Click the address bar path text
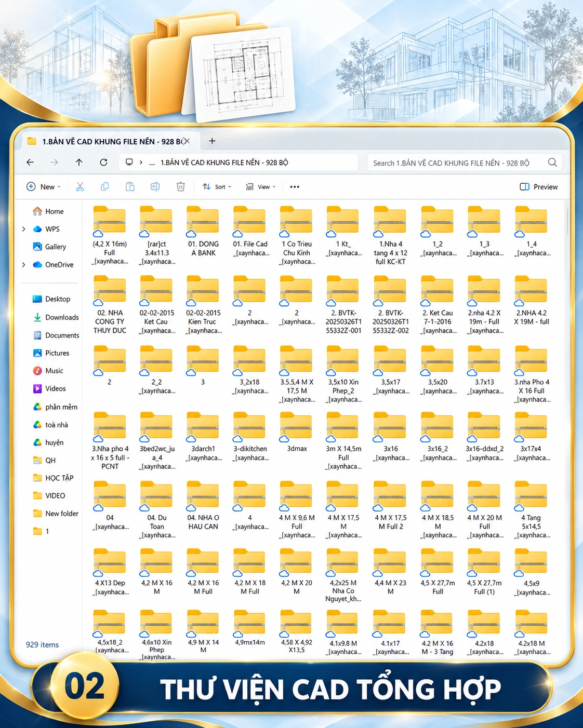 pyautogui.click(x=224, y=163)
